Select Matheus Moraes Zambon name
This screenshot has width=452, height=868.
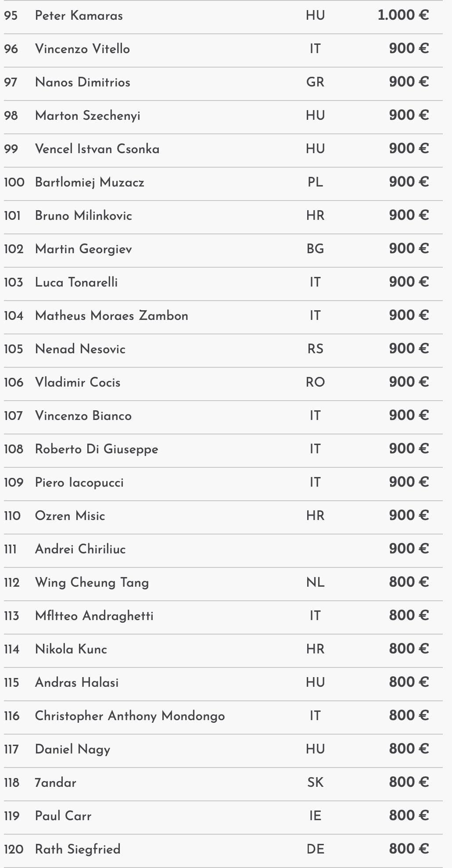pyautogui.click(x=111, y=316)
